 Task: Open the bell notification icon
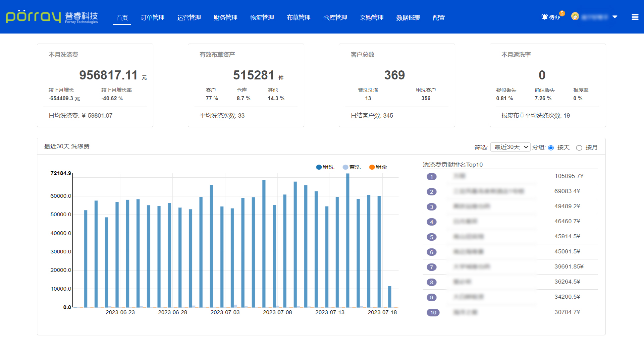pyautogui.click(x=544, y=17)
